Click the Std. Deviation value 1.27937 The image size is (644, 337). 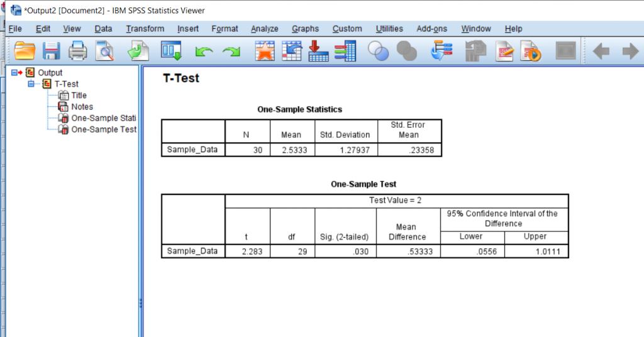click(x=347, y=150)
